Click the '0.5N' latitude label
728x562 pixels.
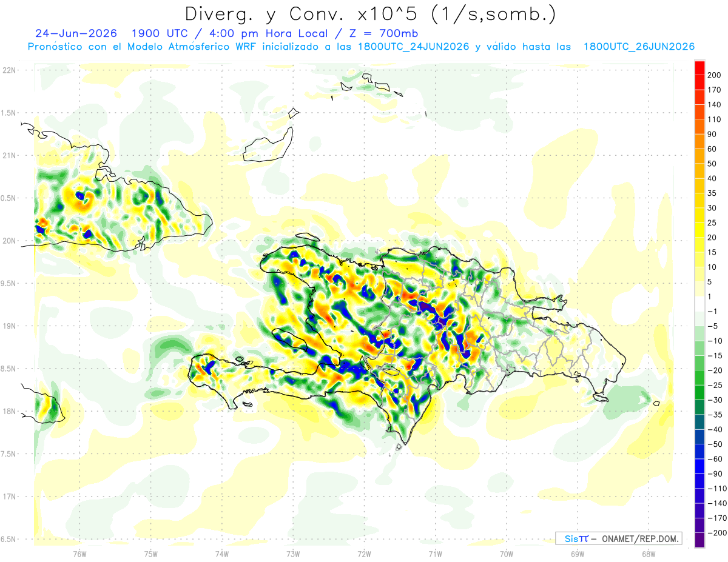pyautogui.click(x=8, y=198)
